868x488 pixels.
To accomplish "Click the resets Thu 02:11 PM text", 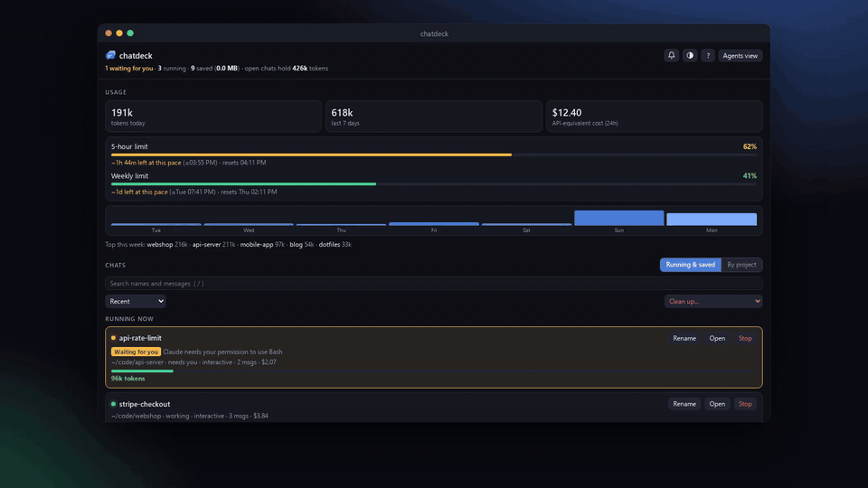I will point(248,192).
